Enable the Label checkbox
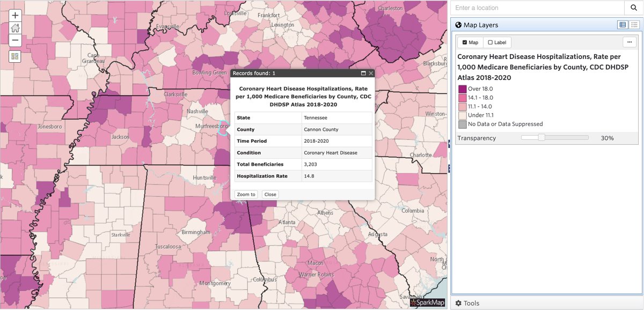 click(490, 42)
